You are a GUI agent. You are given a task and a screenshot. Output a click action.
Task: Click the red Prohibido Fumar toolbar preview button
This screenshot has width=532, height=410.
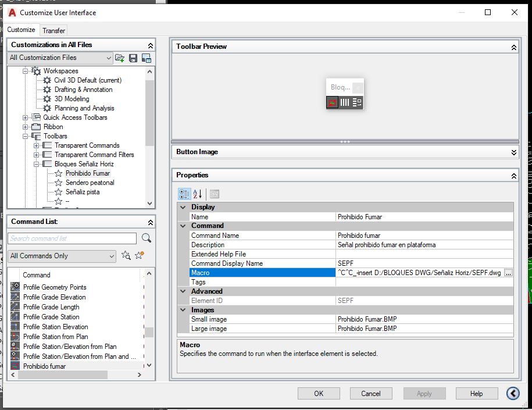pos(332,102)
